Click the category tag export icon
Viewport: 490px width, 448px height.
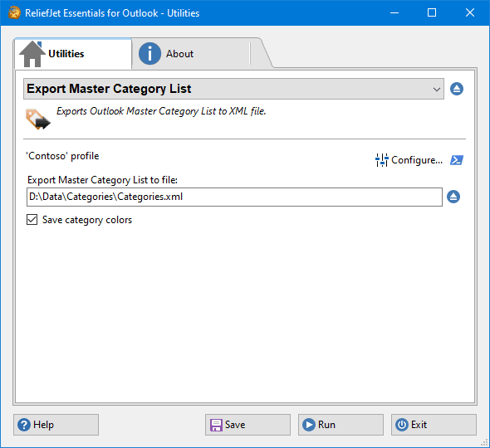[x=38, y=119]
